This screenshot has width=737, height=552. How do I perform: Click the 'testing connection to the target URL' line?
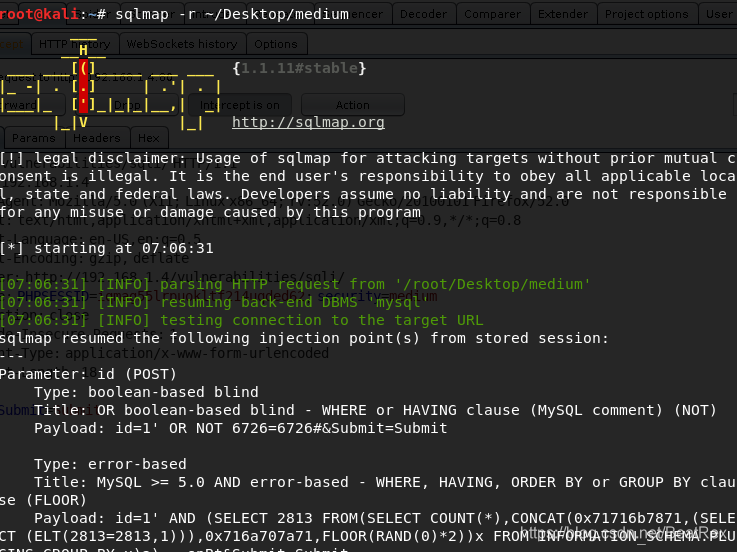(242, 320)
